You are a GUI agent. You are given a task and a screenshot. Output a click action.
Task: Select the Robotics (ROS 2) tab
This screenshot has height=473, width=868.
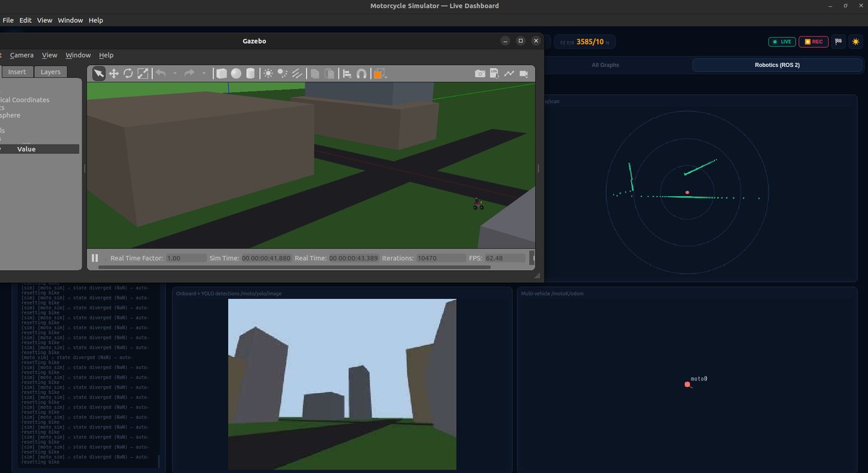click(777, 65)
